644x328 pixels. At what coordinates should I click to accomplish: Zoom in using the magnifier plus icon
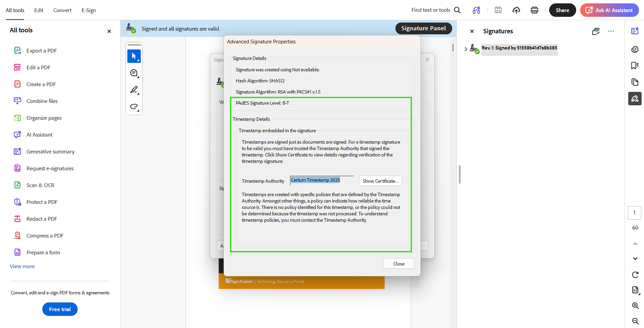point(635,305)
